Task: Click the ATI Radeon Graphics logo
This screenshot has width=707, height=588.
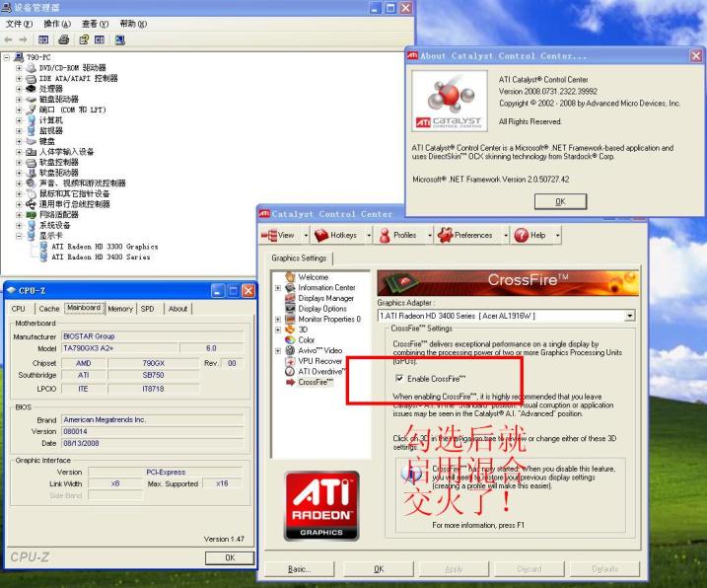Action: pos(321,506)
